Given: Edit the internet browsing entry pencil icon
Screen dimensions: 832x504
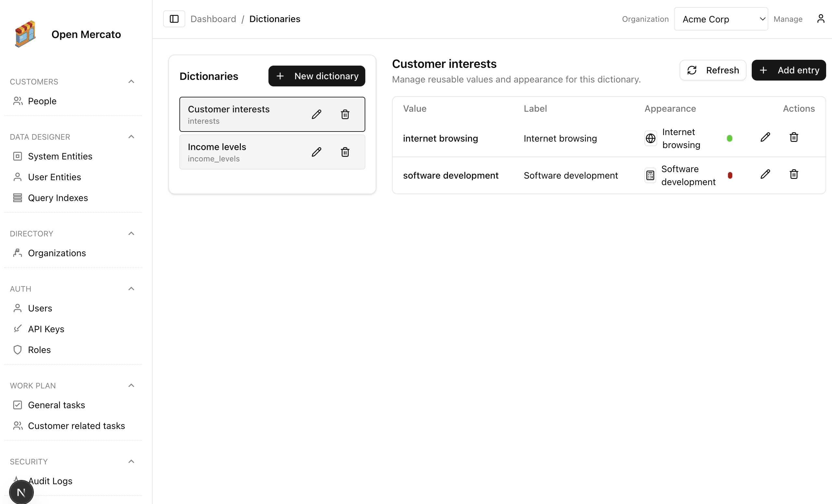Looking at the screenshot, I should coord(765,137).
